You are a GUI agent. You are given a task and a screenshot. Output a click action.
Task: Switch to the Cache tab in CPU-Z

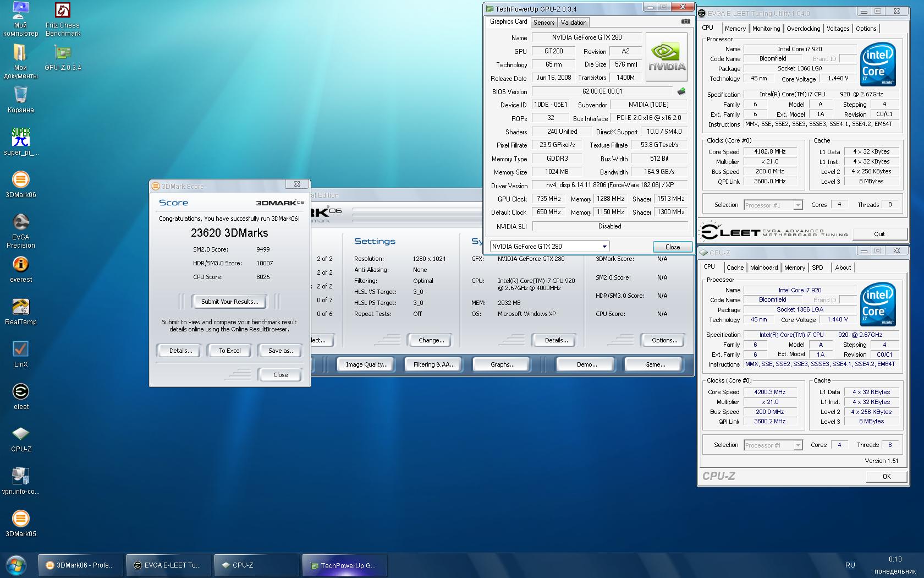[735, 268]
